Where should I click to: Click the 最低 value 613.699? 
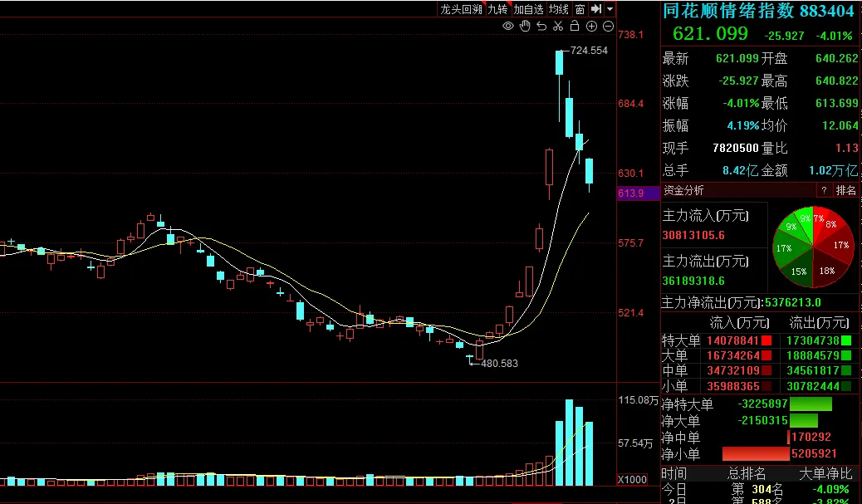[837, 103]
